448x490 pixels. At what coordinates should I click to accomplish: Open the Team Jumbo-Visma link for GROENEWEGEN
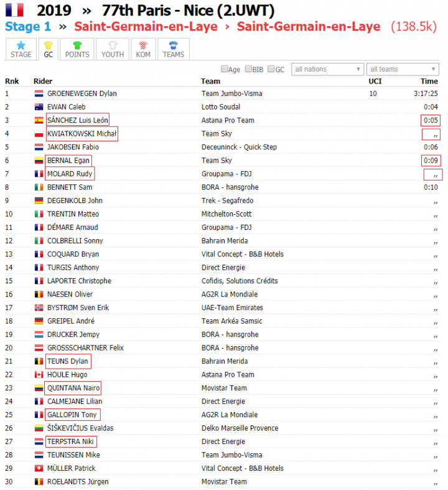[x=231, y=93]
